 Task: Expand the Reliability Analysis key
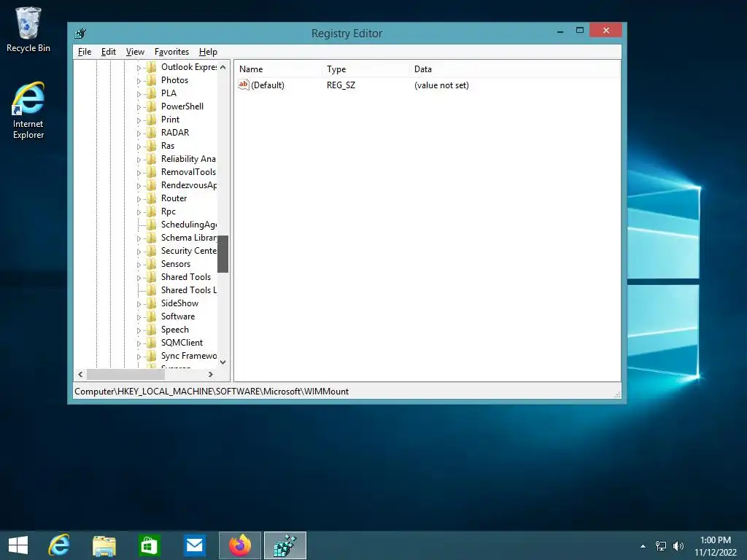pos(139,160)
